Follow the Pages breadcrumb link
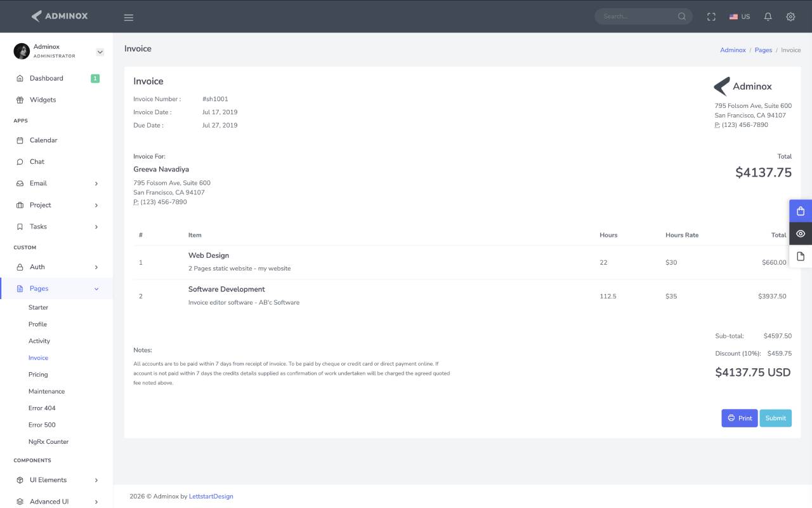This screenshot has height=508, width=812. tap(763, 50)
